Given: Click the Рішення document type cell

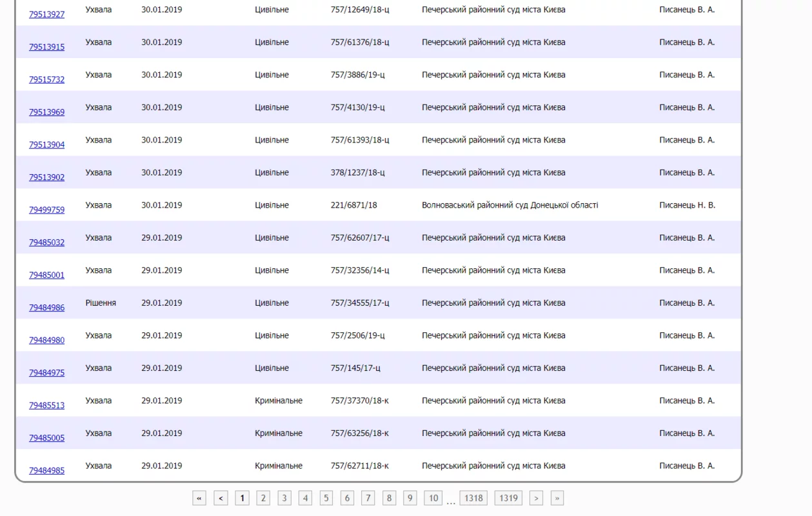Looking at the screenshot, I should pos(101,303).
